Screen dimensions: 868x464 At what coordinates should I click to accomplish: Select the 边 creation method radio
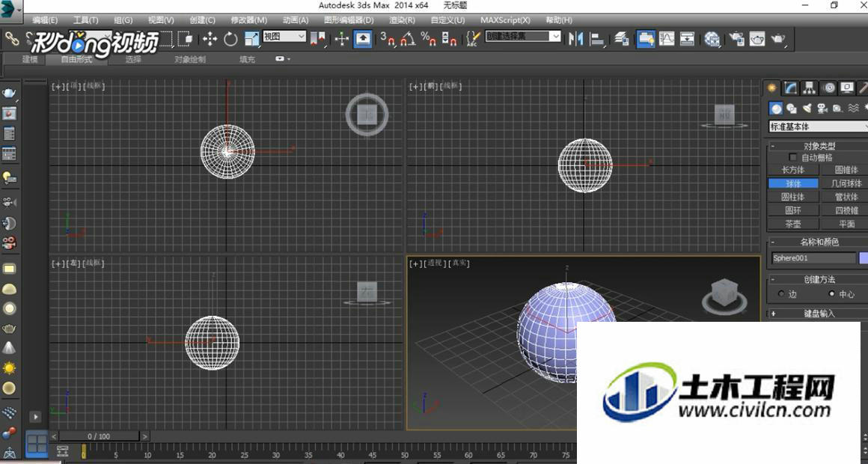point(782,294)
